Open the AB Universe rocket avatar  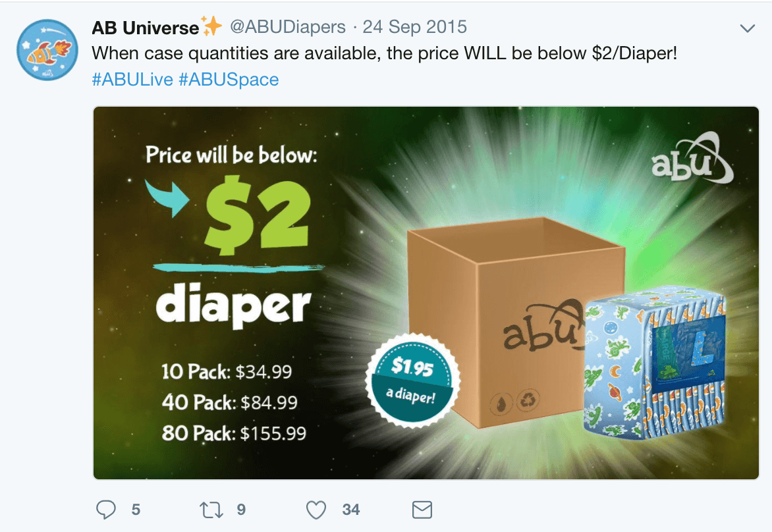(47, 49)
